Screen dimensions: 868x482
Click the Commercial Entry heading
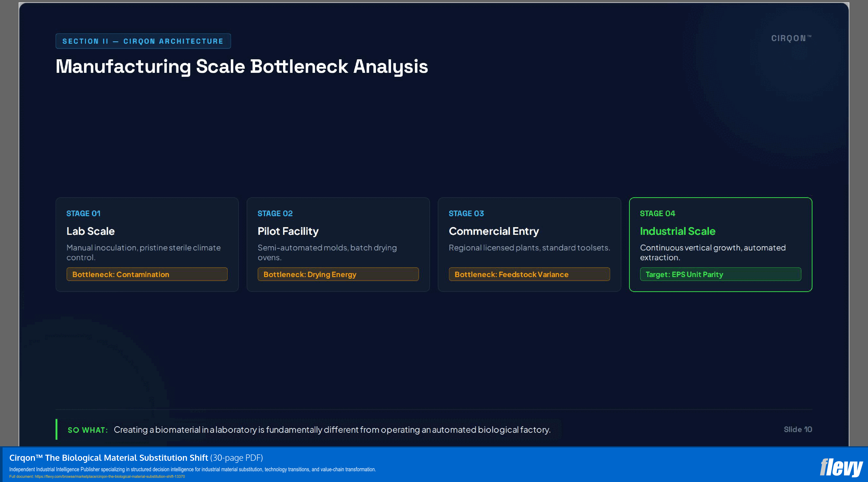click(x=494, y=231)
